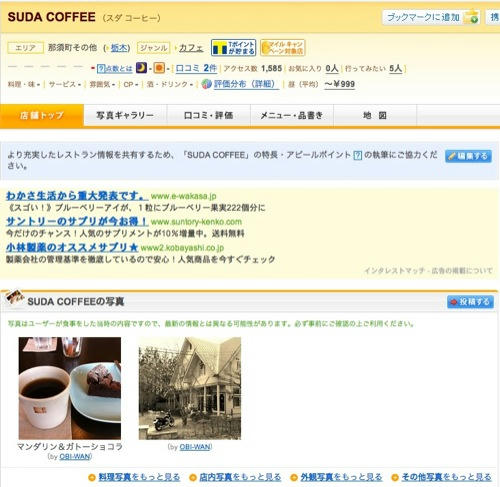500x487 pixels.
Task: Click the 点数とは help link
Action: [x=119, y=69]
